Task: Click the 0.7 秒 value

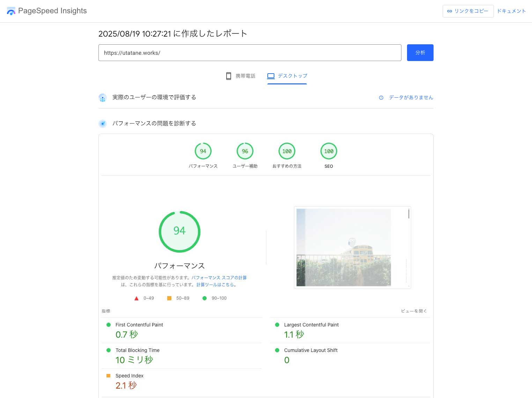Action: pyautogui.click(x=127, y=335)
